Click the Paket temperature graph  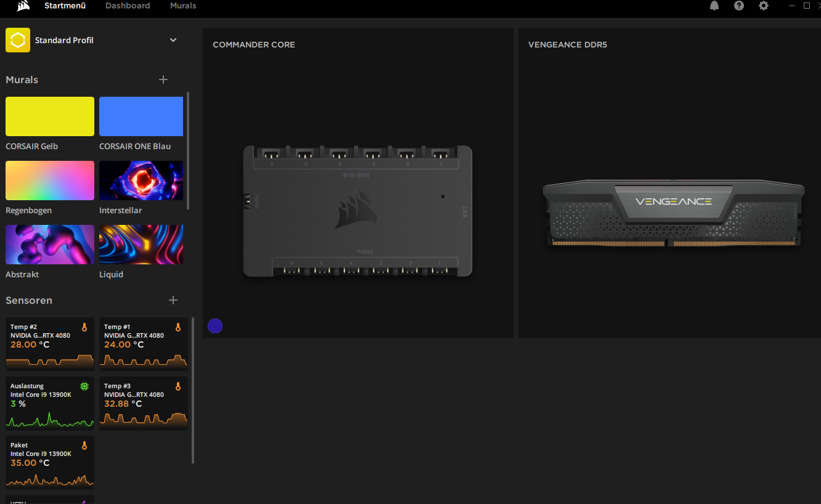(x=50, y=479)
